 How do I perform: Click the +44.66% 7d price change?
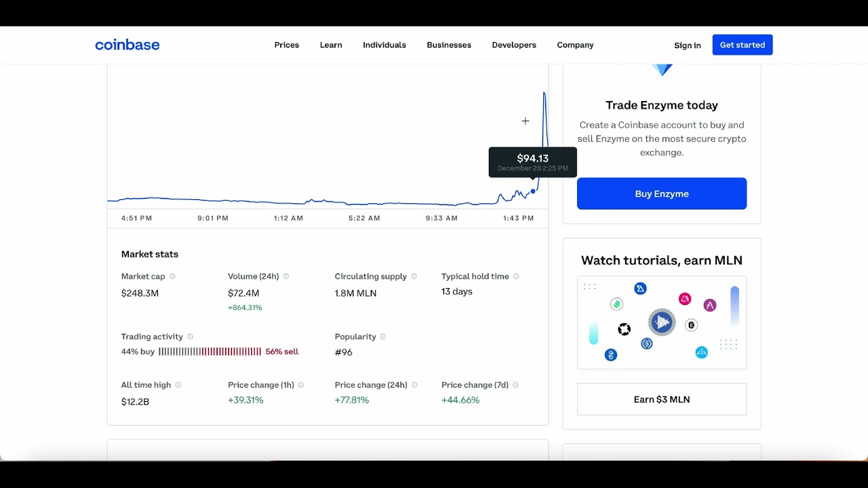click(460, 401)
